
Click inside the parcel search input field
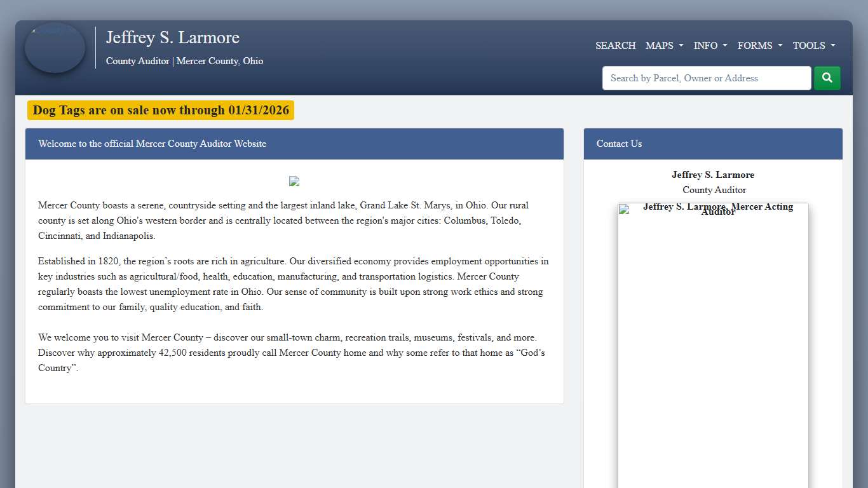click(706, 78)
